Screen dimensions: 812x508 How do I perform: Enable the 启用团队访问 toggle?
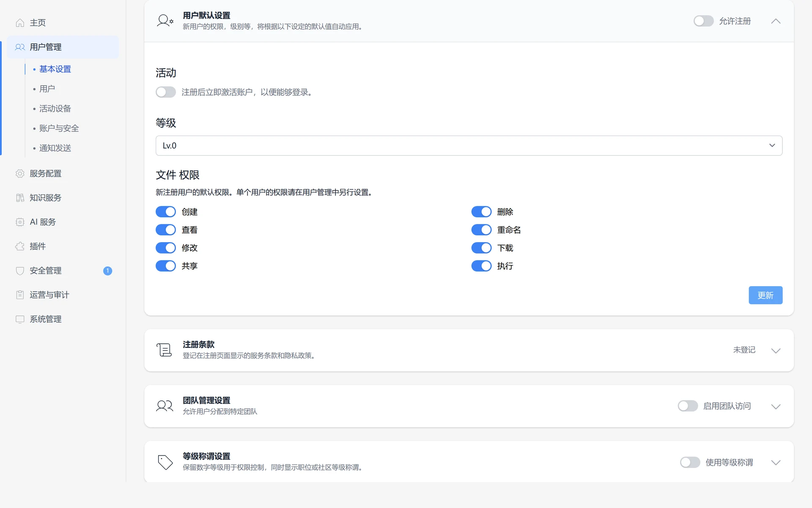point(688,406)
